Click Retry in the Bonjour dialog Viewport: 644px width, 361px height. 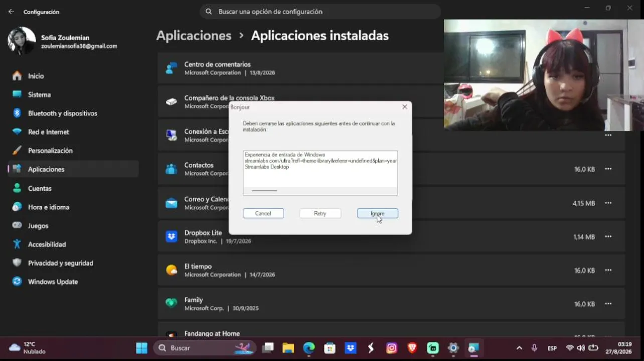[320, 213]
